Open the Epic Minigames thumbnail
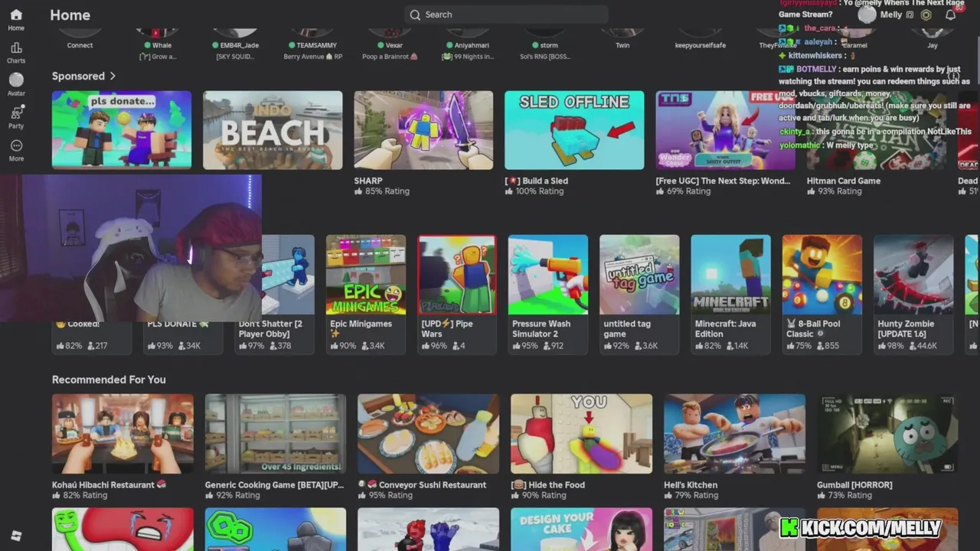This screenshot has width=980, height=551. pos(366,275)
